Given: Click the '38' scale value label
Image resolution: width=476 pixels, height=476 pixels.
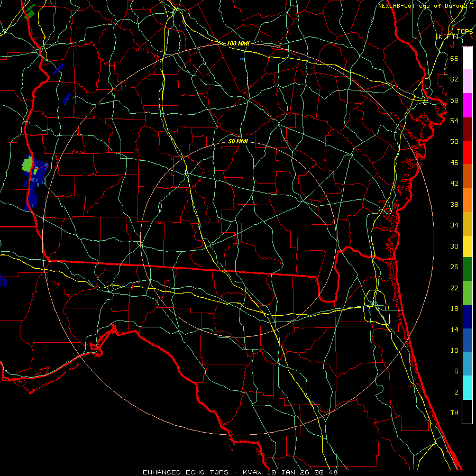Looking at the screenshot, I should 454,204.
